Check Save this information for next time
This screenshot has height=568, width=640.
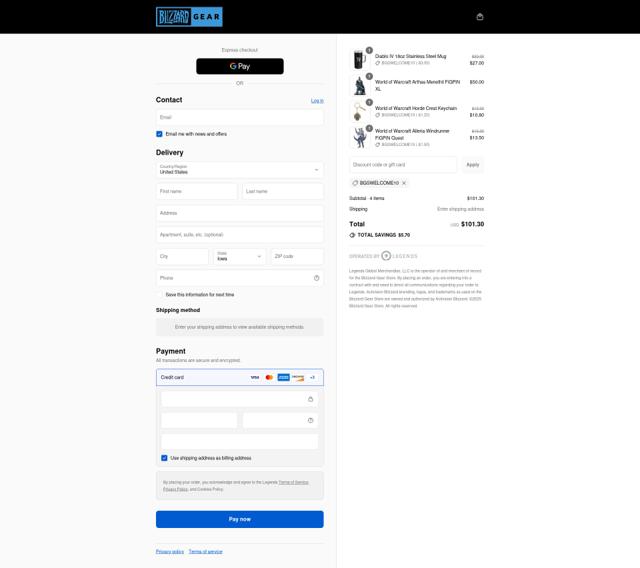(x=159, y=295)
